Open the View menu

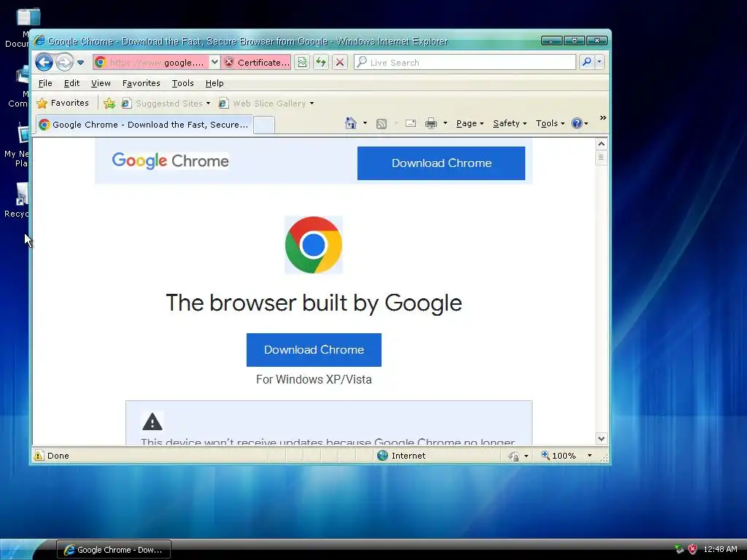pyautogui.click(x=101, y=83)
